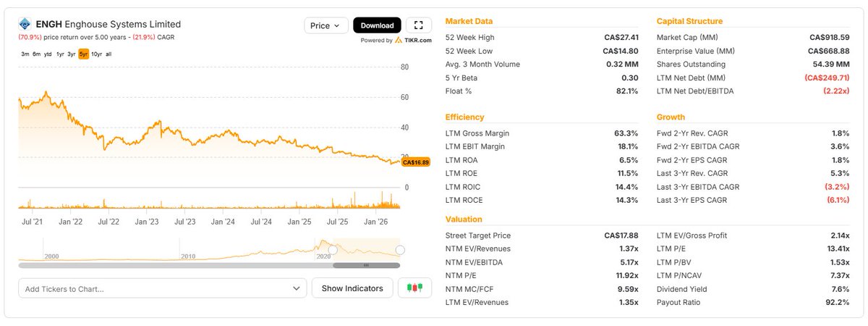Image resolution: width=868 pixels, height=326 pixels.
Task: Click the Last 3-Yr EPS CAGR value (6.1%)
Action: tap(838, 201)
